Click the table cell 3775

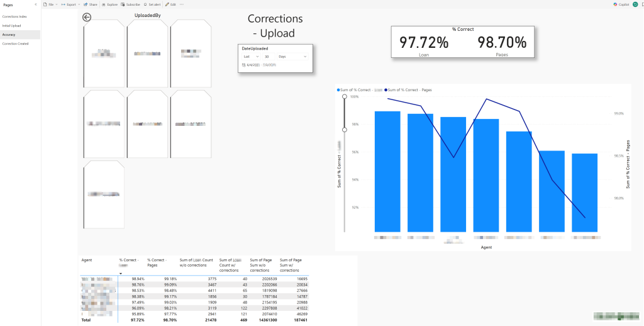[212, 279]
